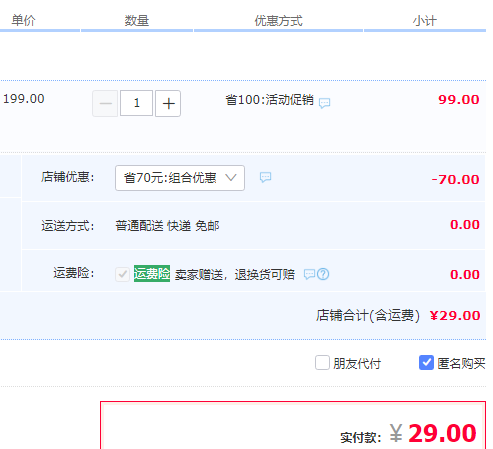Click the 普通配送 快递 免邮 shipping text
The width and height of the screenshot is (493, 449).
tap(167, 226)
